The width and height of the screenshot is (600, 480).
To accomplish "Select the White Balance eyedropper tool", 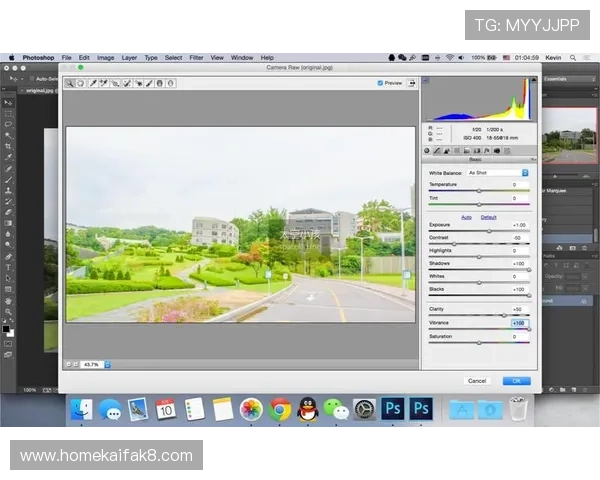I will (92, 83).
